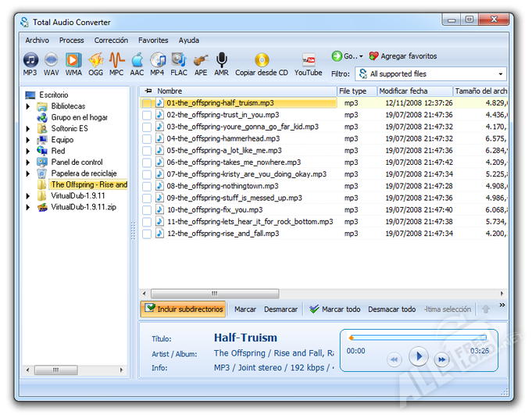Click the audio playback progress slider

[x=418, y=338]
